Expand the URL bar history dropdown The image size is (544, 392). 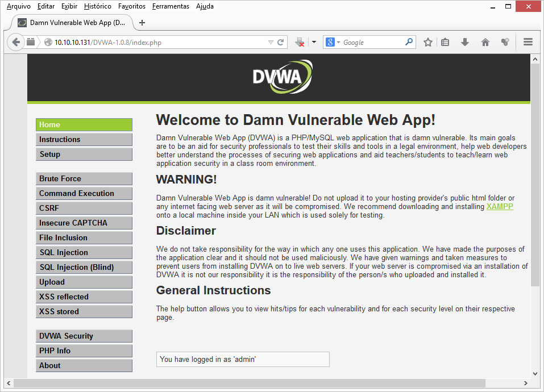click(271, 42)
